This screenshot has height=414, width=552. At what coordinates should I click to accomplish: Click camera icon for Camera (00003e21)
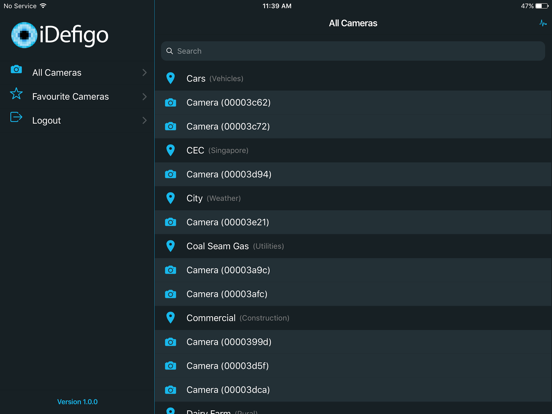pos(170,222)
